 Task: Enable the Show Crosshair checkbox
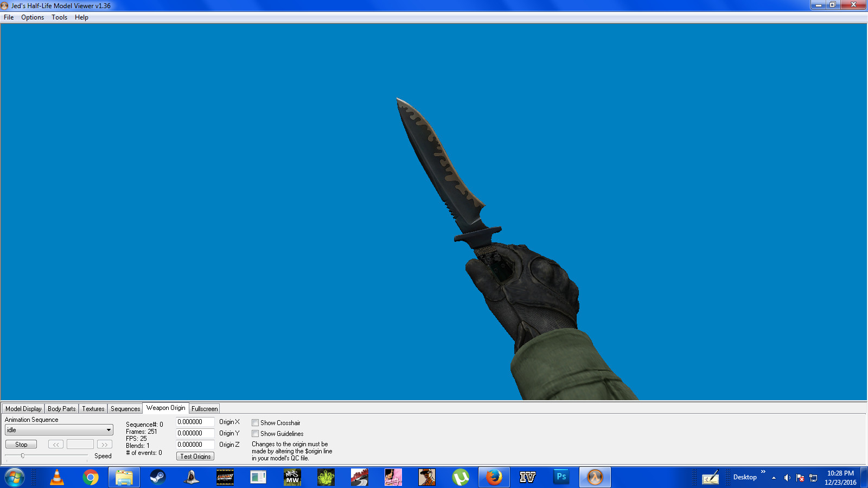255,422
